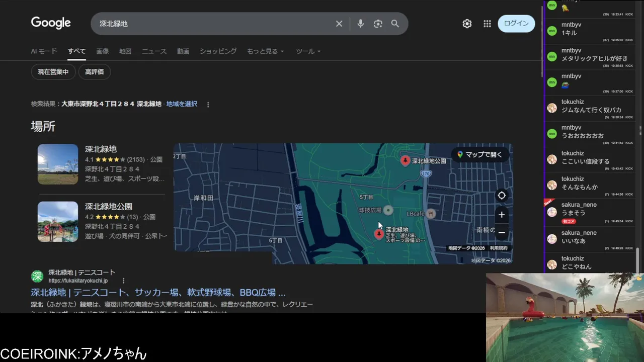Click sakura_nene's avatar on the うまそう message
Viewport: 644px width, 362px height.
(552, 212)
